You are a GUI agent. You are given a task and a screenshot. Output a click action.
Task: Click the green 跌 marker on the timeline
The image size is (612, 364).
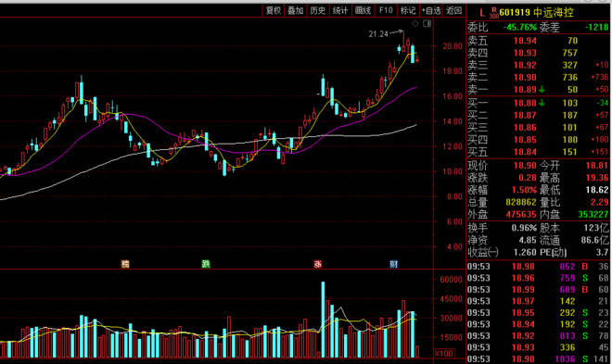pos(206,264)
